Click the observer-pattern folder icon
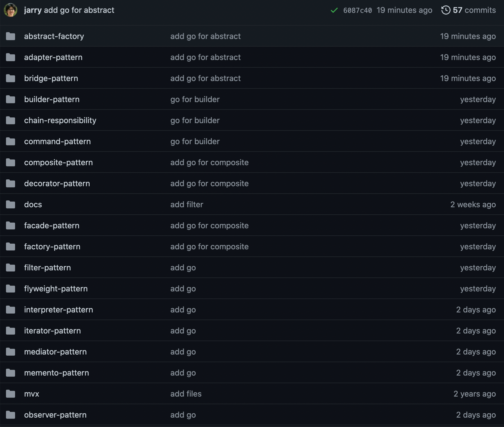Viewport: 504px width, 427px height. pos(11,415)
